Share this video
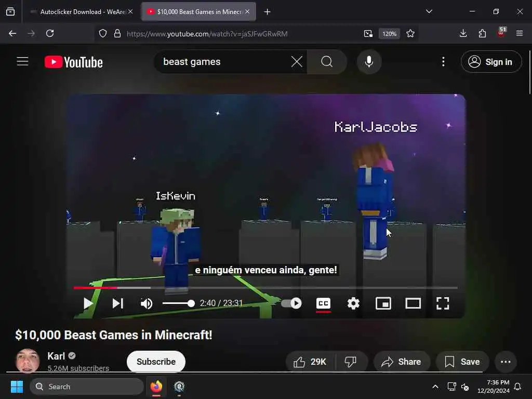Image resolution: width=532 pixels, height=399 pixels. (402, 362)
